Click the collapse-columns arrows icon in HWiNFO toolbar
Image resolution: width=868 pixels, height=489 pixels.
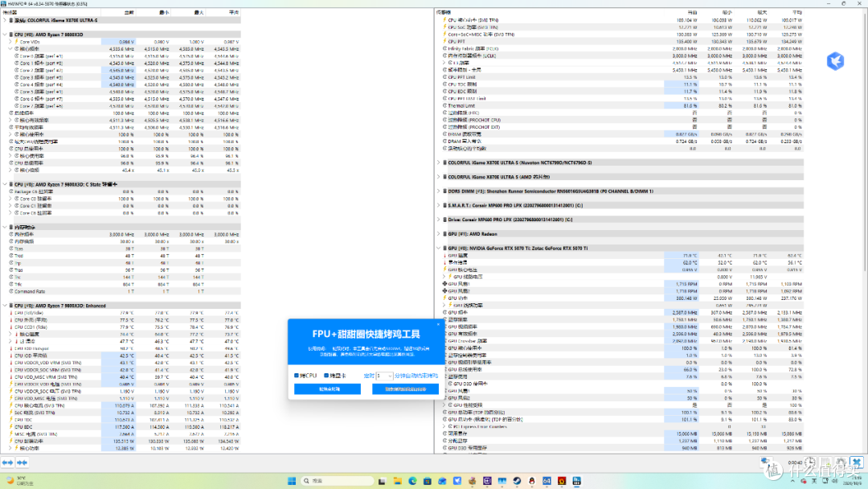[x=23, y=462]
